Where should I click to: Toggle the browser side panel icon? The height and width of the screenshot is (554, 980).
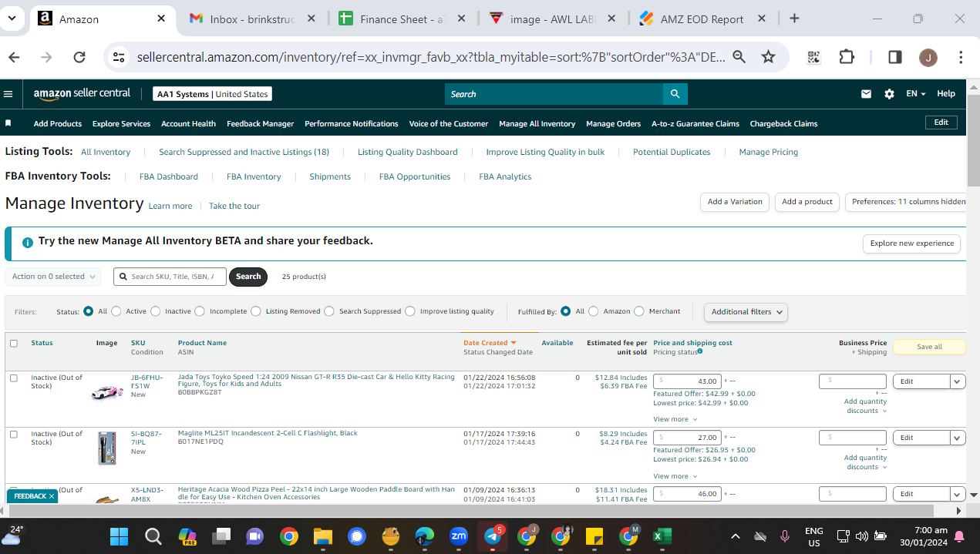[x=895, y=57]
